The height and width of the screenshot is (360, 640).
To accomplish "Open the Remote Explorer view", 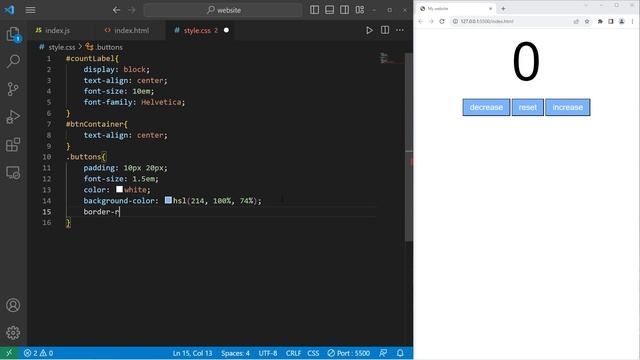I will 13,172.
